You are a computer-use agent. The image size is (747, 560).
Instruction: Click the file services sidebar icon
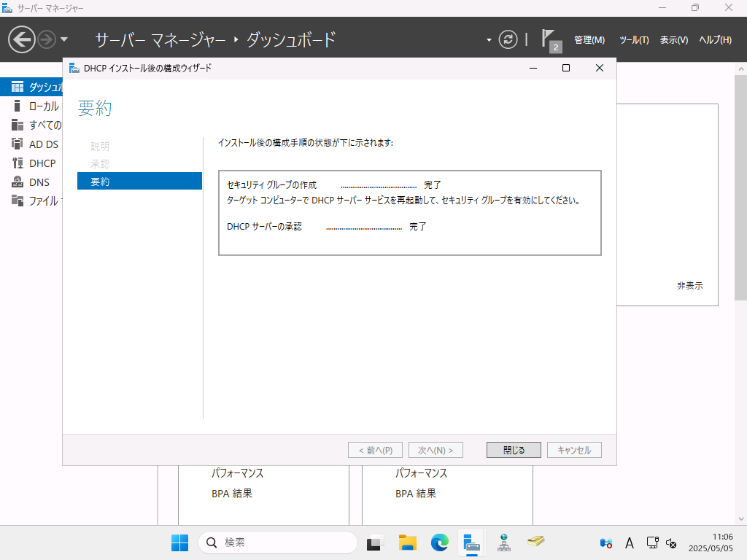(x=18, y=201)
